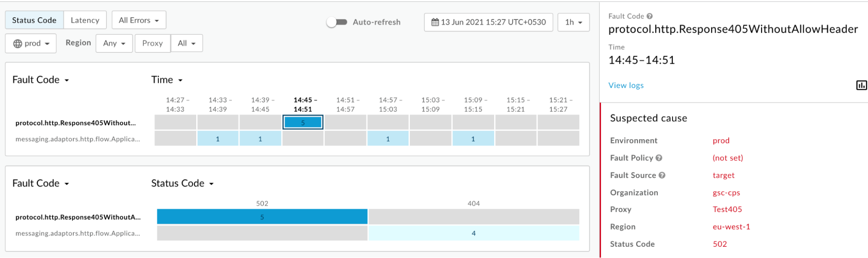Open the Region Any dropdown

(114, 43)
